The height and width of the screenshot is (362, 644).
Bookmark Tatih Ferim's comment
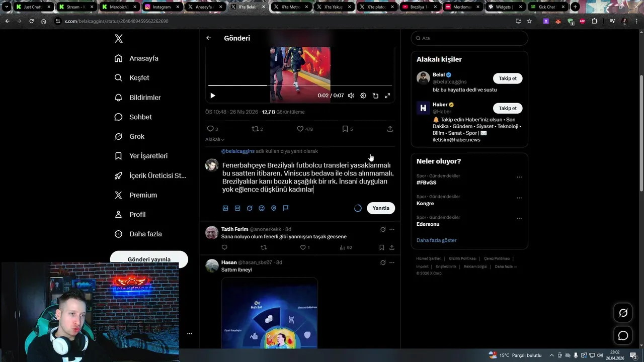(382, 247)
